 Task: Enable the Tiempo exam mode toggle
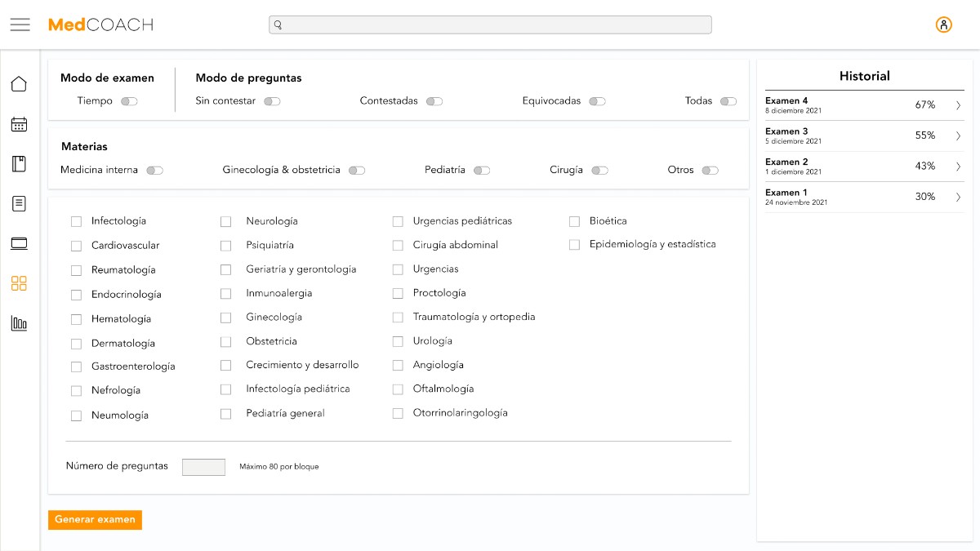(129, 101)
